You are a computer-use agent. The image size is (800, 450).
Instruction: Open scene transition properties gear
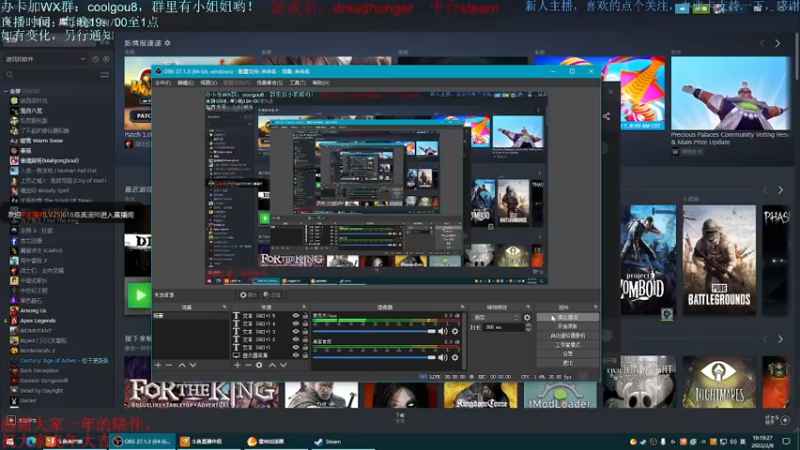point(527,317)
